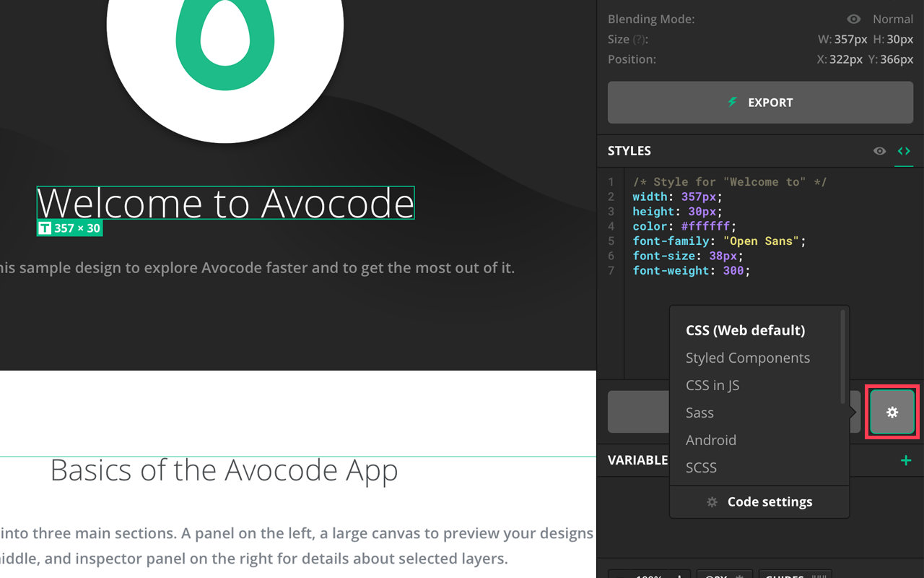This screenshot has height=578, width=924.
Task: Click the sample design description text on canvas
Action: click(x=257, y=268)
